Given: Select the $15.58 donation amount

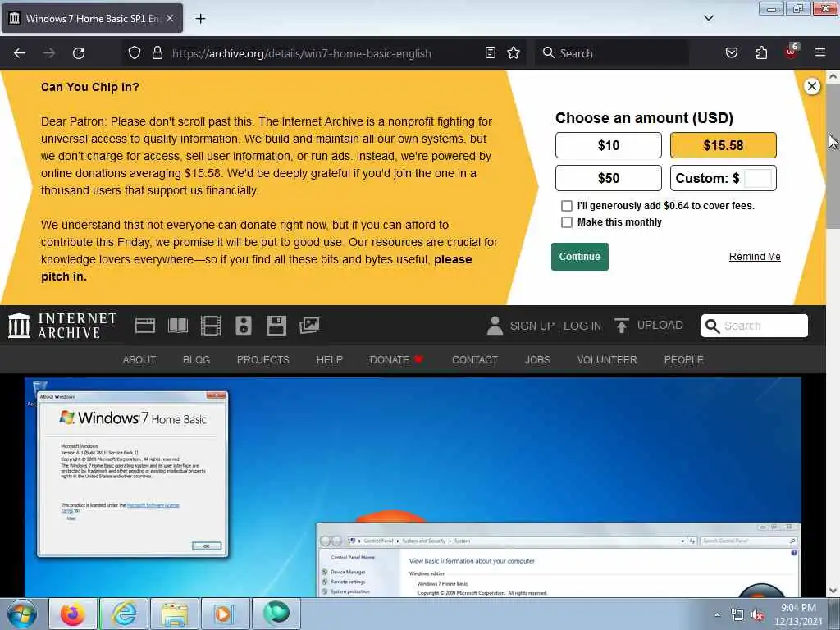Looking at the screenshot, I should tap(723, 145).
